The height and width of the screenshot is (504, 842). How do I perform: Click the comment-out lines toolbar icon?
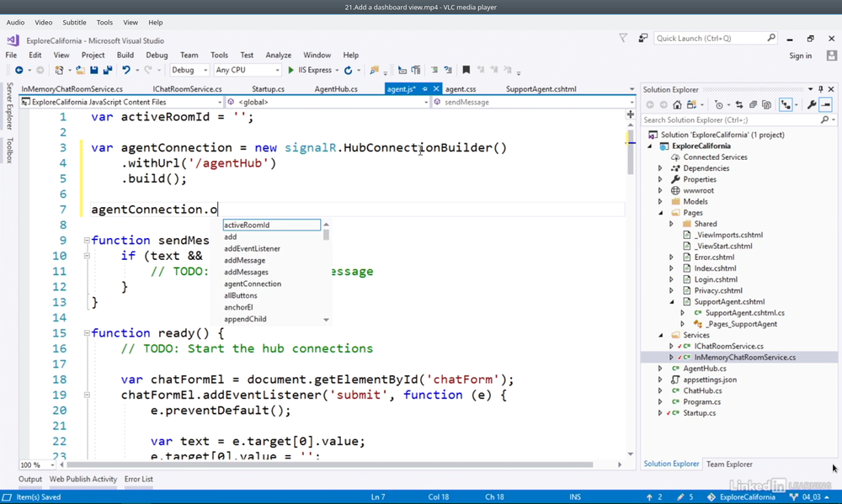click(x=434, y=71)
